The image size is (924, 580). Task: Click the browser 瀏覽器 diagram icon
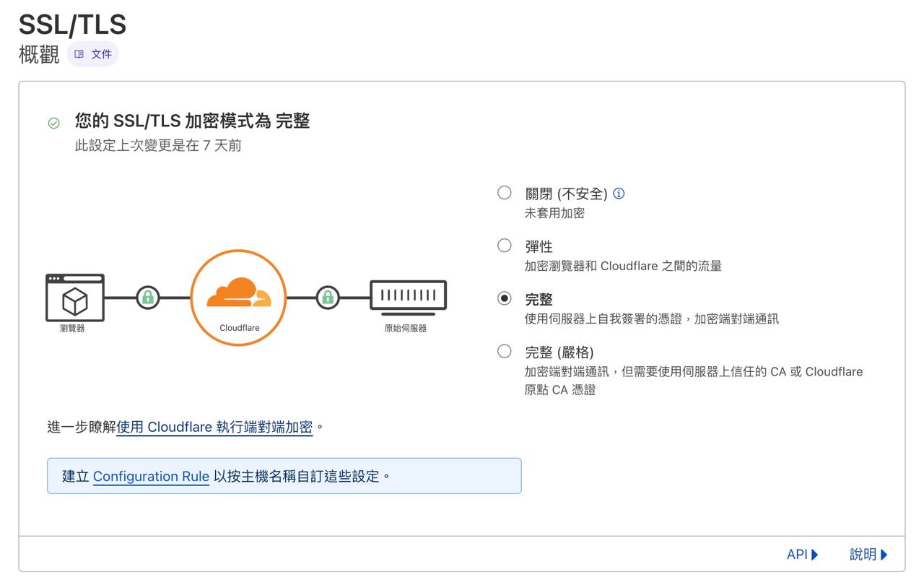click(x=75, y=298)
